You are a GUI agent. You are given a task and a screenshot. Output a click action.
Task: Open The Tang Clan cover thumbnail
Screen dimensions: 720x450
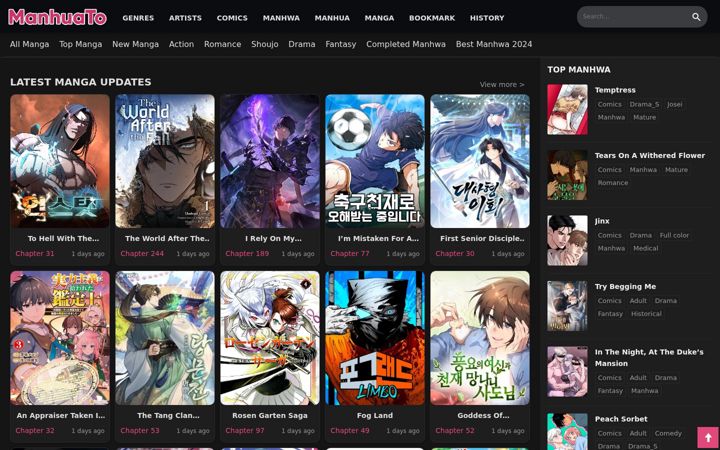165,338
